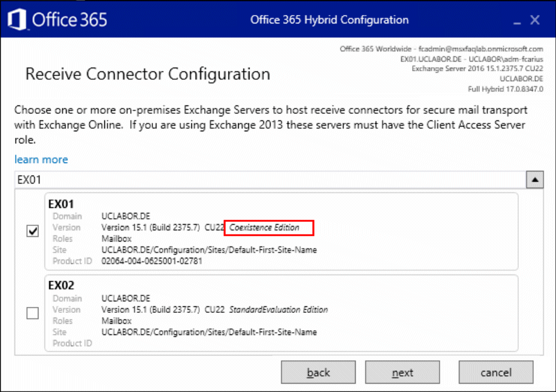Click EX02 site path Default-First-Site-Name
Viewport: 556px width, 392px height.
coord(209,332)
